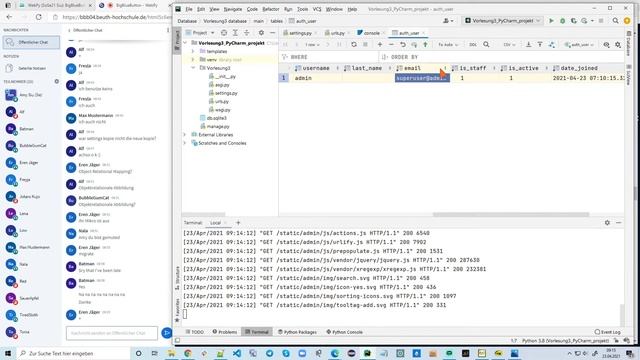The image size is (640, 360).
Task: Open the File menu
Action: [x=189, y=9]
